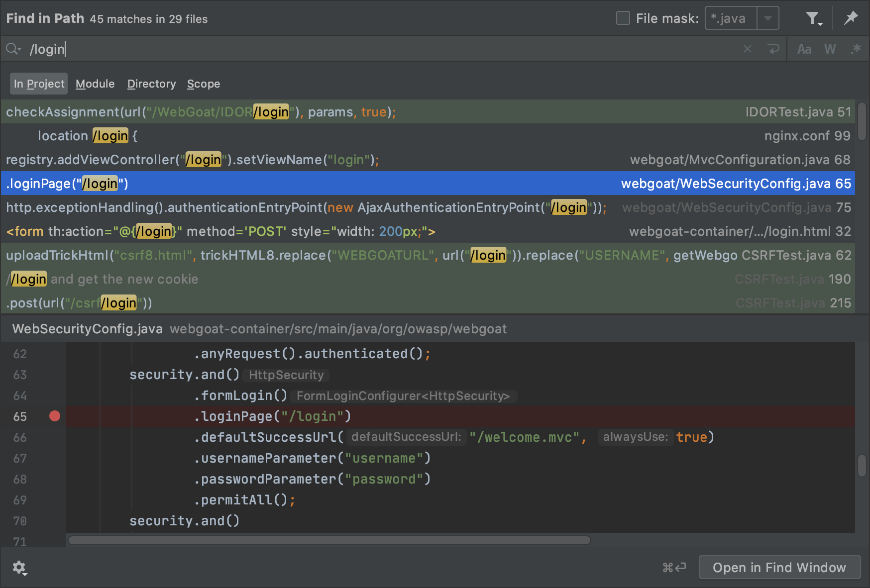This screenshot has height=588, width=870.
Task: Click the horizontal scrollbar in code preview
Action: tap(329, 540)
